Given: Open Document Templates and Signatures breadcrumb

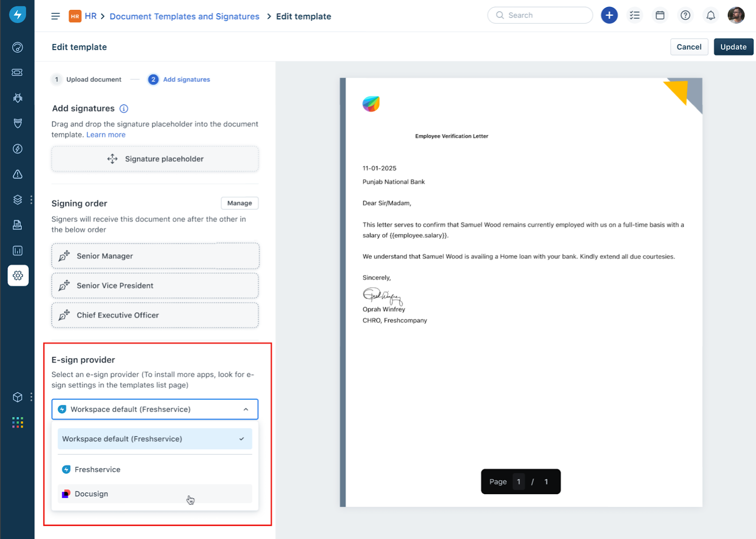Looking at the screenshot, I should coord(184,17).
